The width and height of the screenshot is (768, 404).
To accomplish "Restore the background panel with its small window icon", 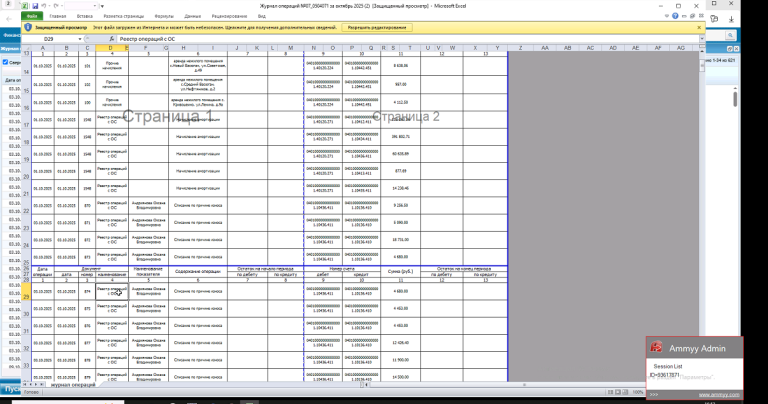I will click(x=729, y=49).
